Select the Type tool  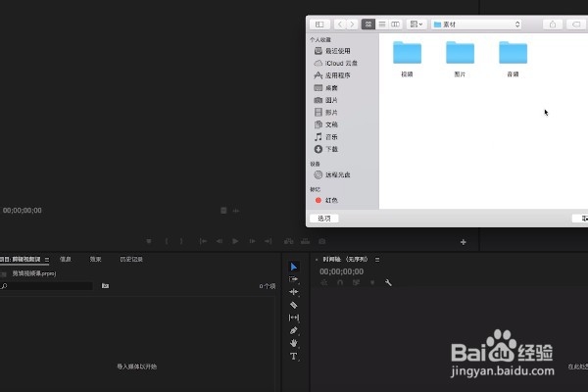pos(294,356)
